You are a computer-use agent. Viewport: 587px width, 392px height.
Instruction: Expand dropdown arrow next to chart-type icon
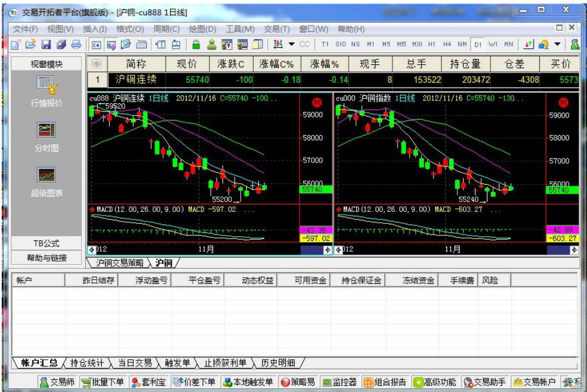[x=292, y=44]
